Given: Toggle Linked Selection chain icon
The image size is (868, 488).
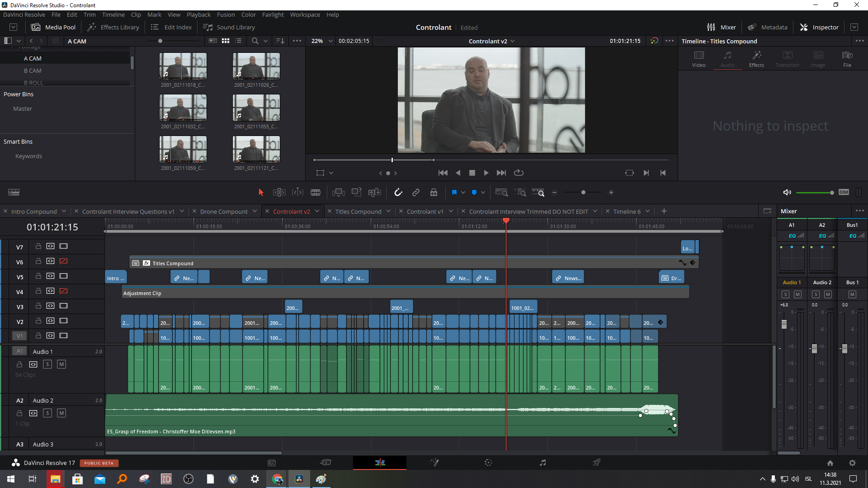Looking at the screenshot, I should [x=416, y=192].
